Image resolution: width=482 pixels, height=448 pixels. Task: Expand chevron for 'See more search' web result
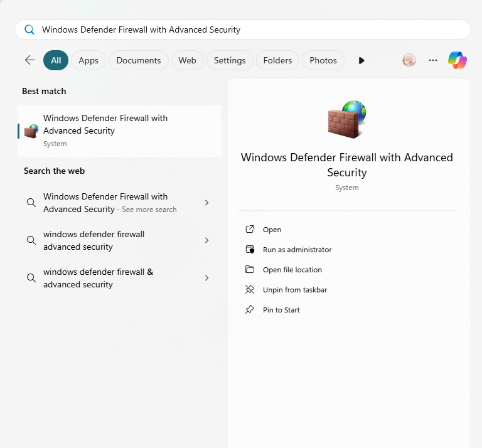click(207, 203)
